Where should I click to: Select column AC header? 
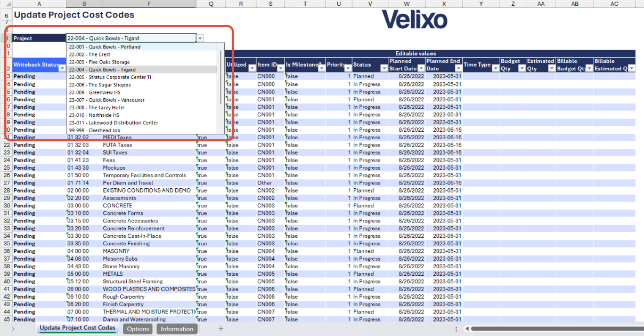[614, 4]
